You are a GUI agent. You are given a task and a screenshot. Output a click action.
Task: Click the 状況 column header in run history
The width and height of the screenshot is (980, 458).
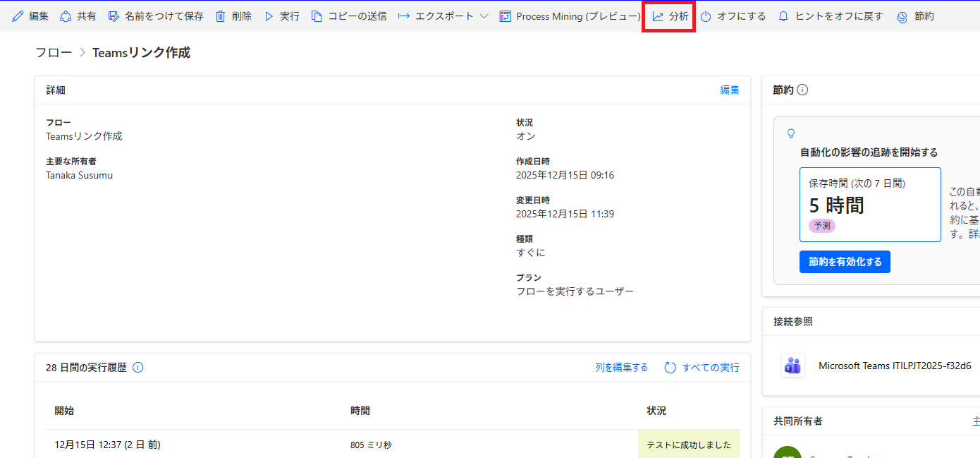coord(656,410)
